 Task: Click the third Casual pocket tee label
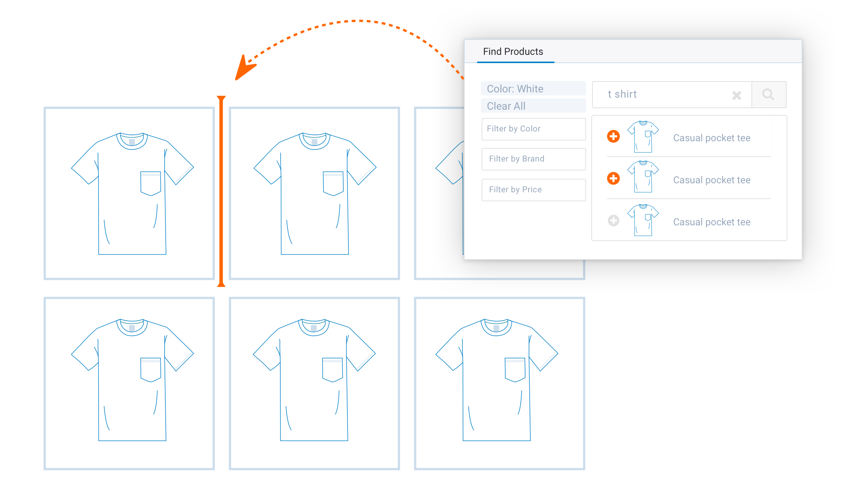point(712,222)
